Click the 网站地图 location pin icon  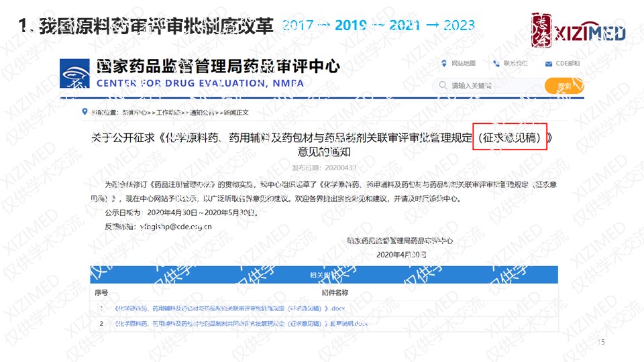(x=443, y=63)
